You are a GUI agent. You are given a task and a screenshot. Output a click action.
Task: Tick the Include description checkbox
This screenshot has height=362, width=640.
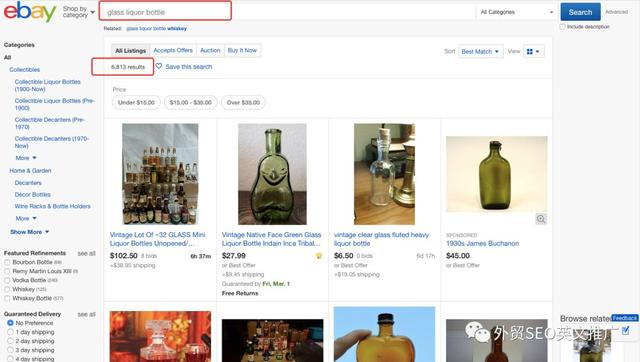tap(562, 27)
